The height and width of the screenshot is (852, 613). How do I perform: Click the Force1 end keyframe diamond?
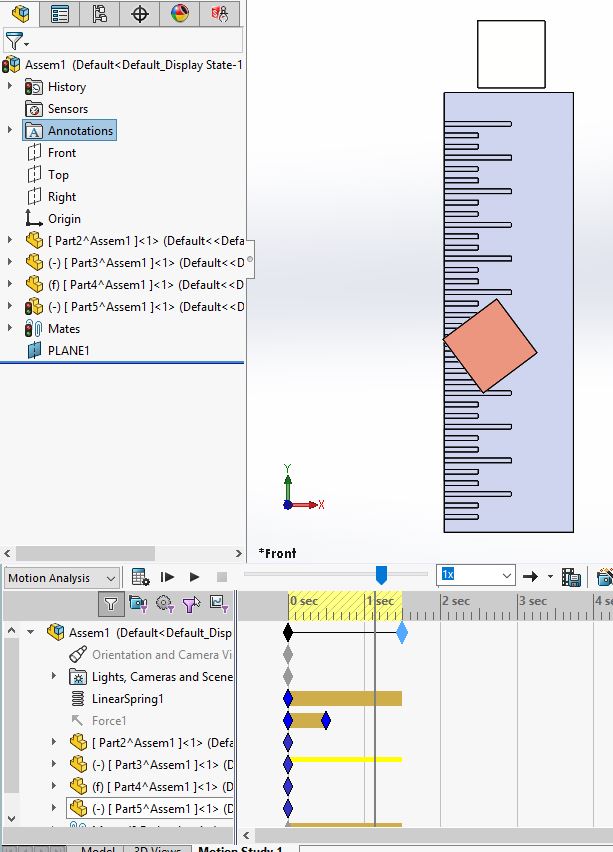(326, 721)
